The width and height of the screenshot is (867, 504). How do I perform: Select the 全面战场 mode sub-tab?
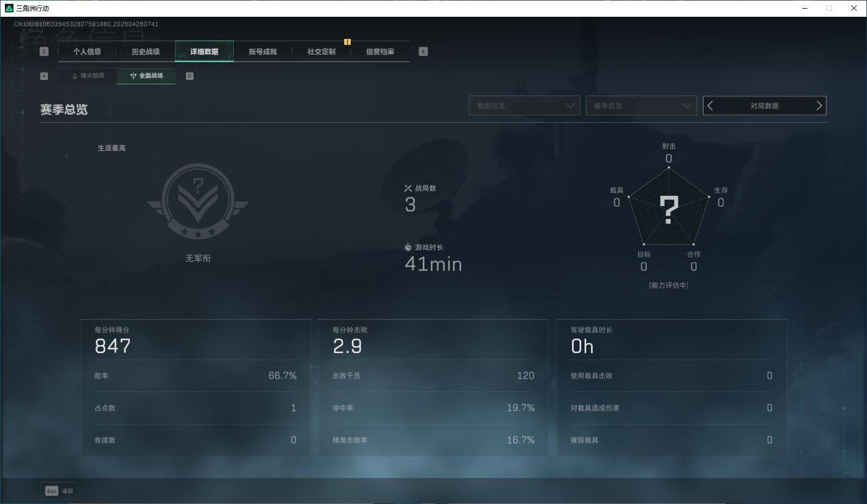click(x=146, y=76)
